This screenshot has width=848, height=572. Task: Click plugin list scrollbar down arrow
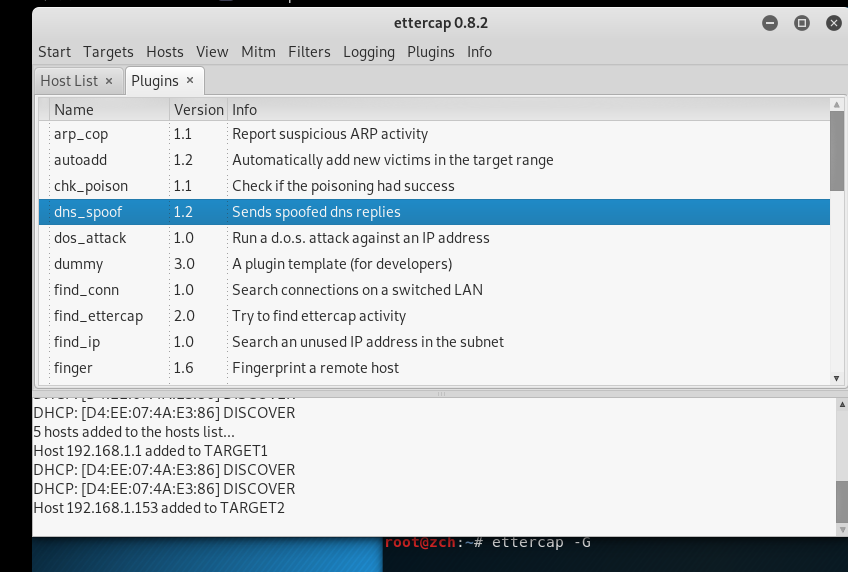[837, 378]
